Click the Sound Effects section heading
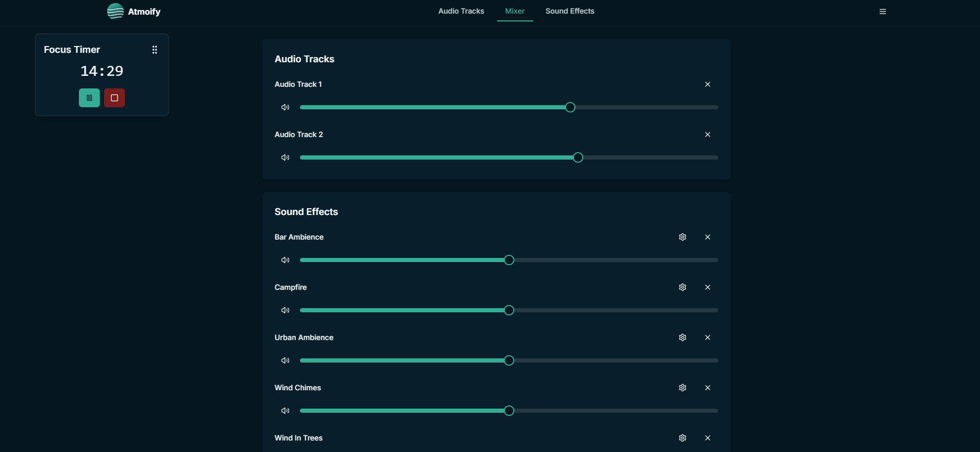The width and height of the screenshot is (980, 452). [306, 212]
